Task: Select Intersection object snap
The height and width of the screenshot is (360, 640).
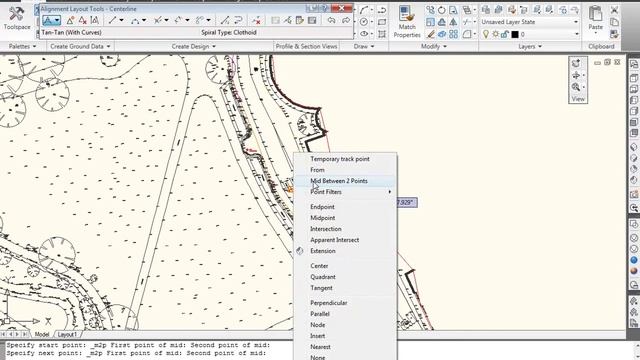Action: click(x=345, y=229)
